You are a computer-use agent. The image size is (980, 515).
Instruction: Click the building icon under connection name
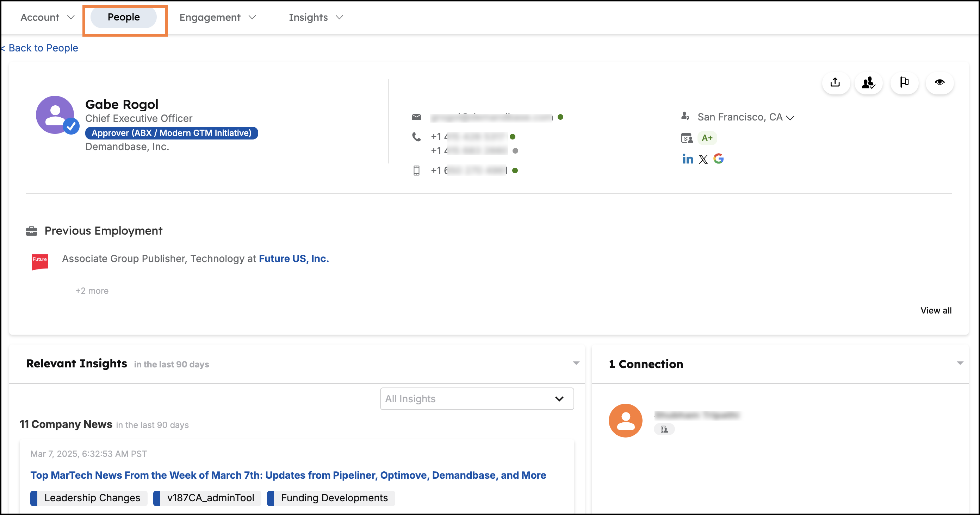(664, 429)
